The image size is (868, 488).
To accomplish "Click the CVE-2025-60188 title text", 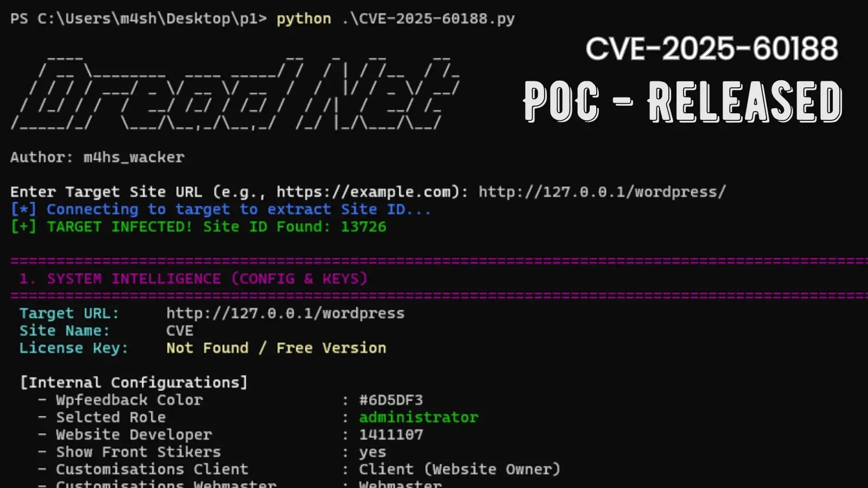I will (712, 50).
